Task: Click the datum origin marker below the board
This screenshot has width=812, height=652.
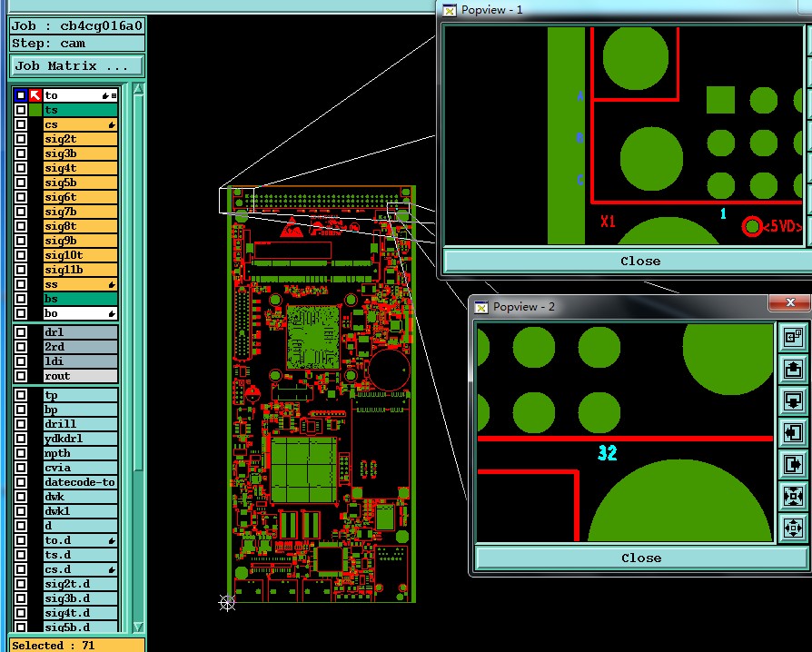Action: click(x=227, y=602)
